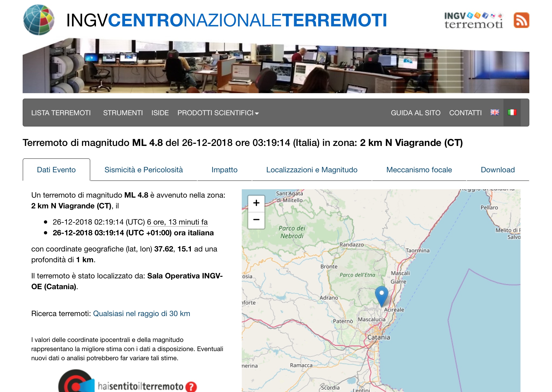Zoom out on the map
Image resolution: width=552 pixels, height=392 pixels.
(256, 220)
